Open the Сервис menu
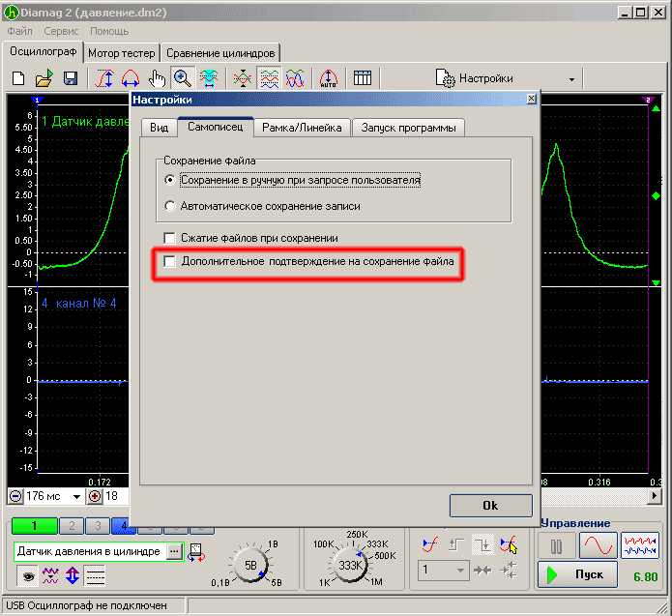 point(61,31)
